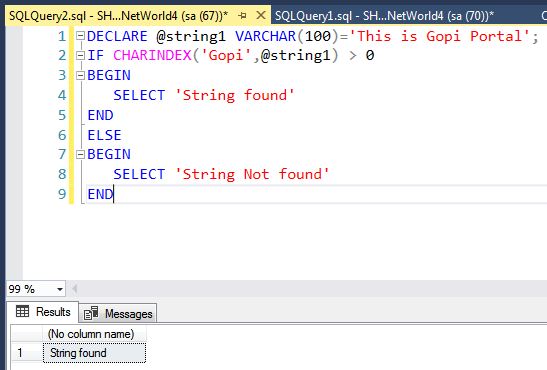Click the horizontal scroll left arrow
Image resolution: width=547 pixels, height=370 pixels.
[x=74, y=289]
